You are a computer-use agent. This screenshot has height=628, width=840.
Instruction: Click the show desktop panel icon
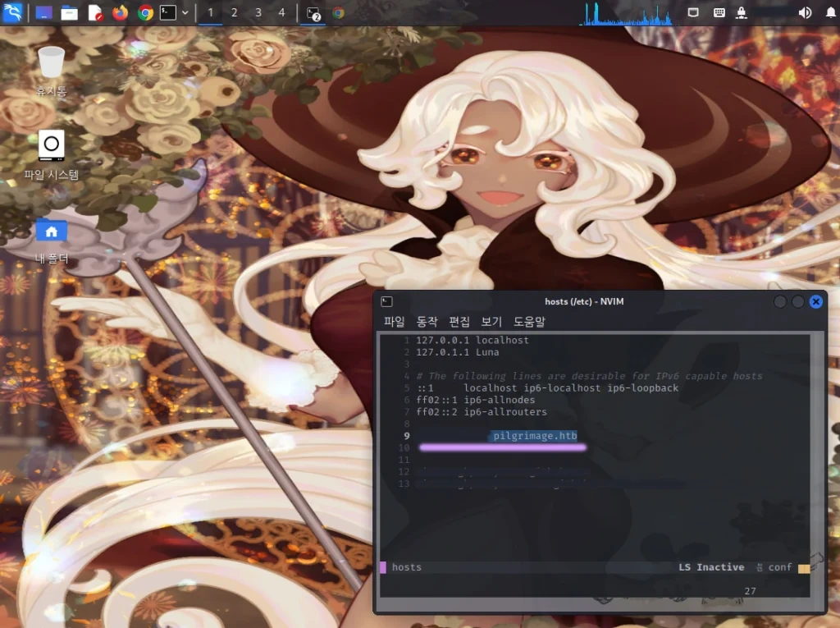pyautogui.click(x=44, y=12)
